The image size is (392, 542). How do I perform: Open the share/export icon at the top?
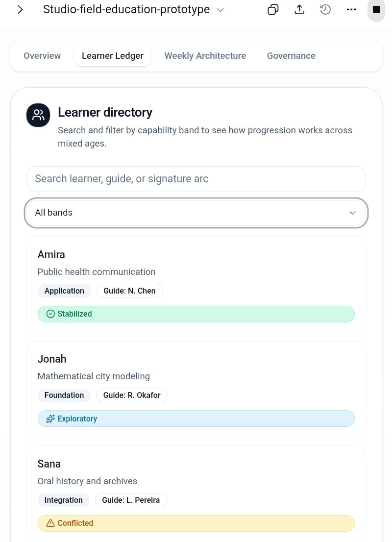(299, 9)
